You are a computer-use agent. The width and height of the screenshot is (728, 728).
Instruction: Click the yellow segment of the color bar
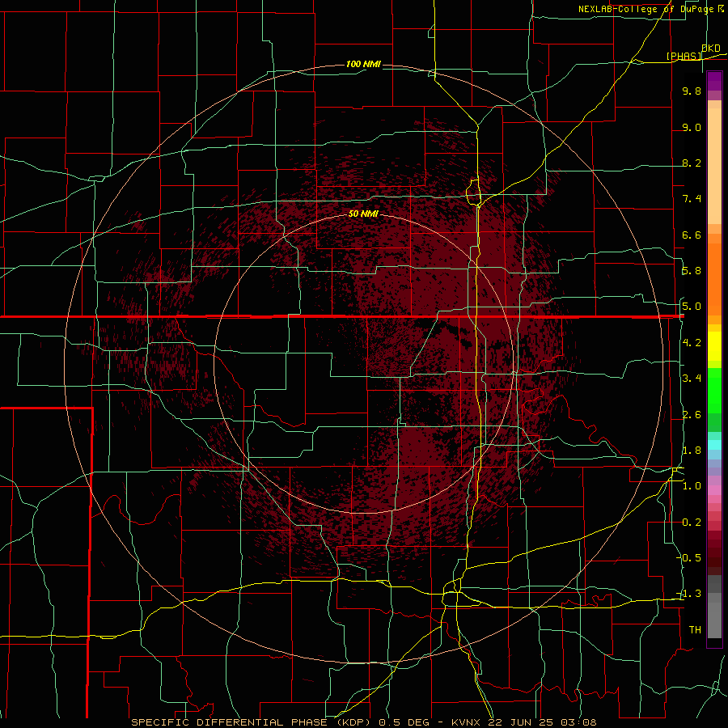pos(714,346)
